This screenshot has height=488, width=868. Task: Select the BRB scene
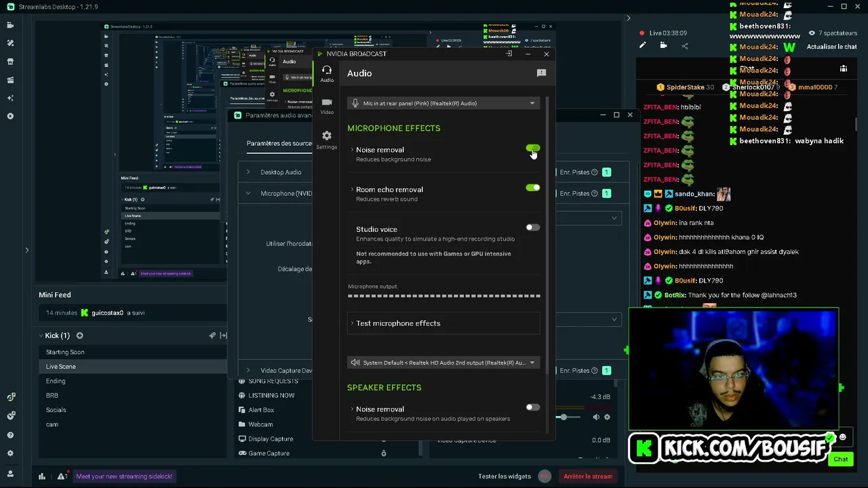[x=132, y=395]
